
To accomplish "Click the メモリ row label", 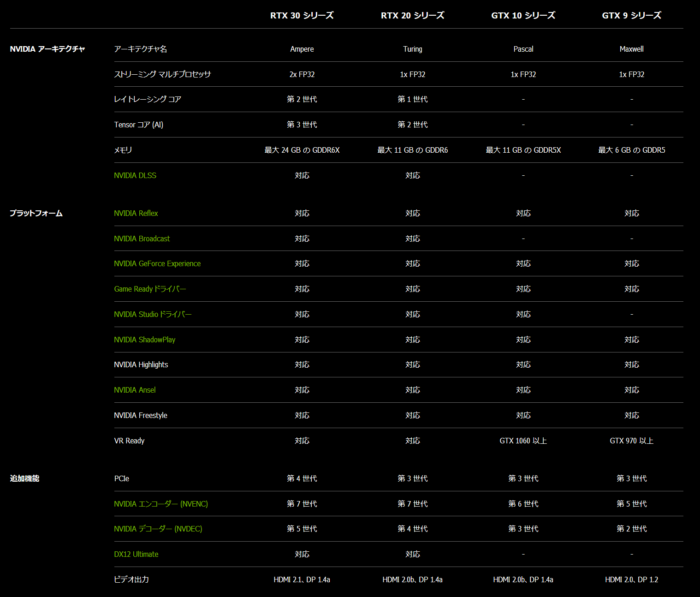I will 123,150.
